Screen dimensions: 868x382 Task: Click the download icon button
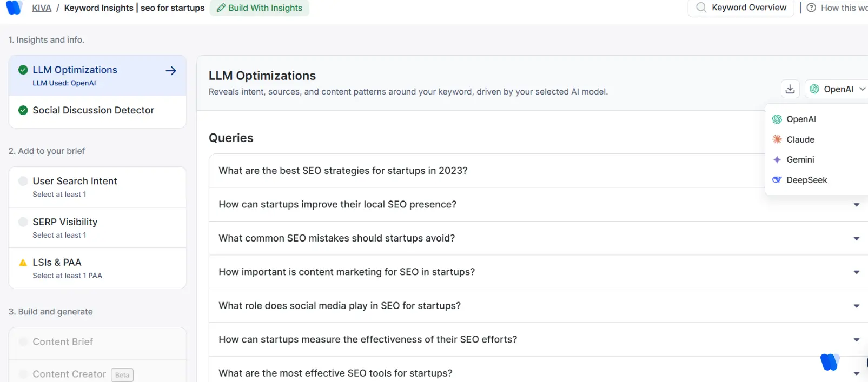790,89
